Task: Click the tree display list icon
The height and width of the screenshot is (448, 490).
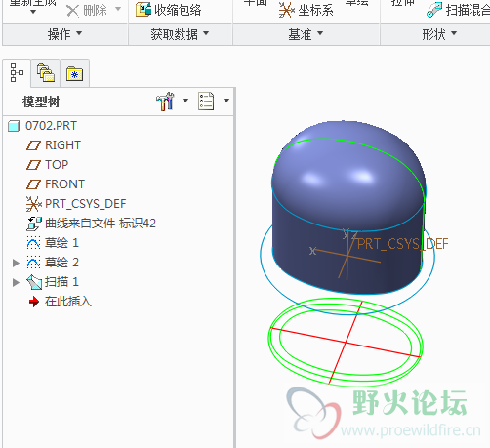Action: (206, 102)
